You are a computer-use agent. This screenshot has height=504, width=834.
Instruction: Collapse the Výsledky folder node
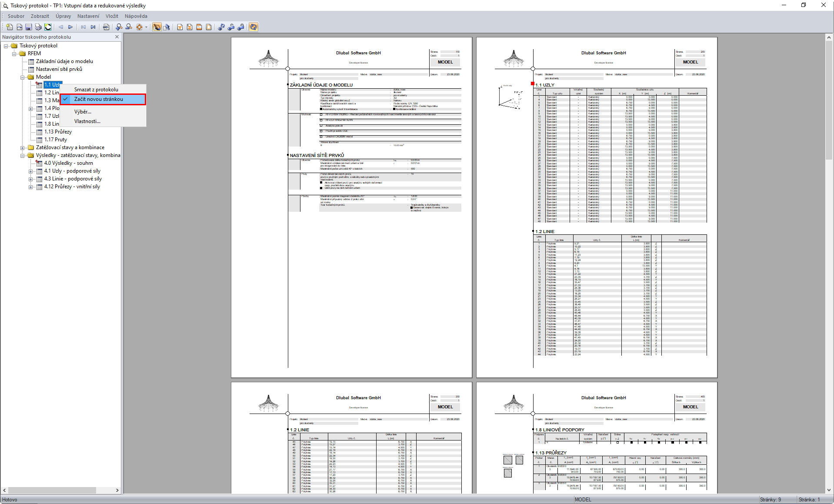pos(22,156)
